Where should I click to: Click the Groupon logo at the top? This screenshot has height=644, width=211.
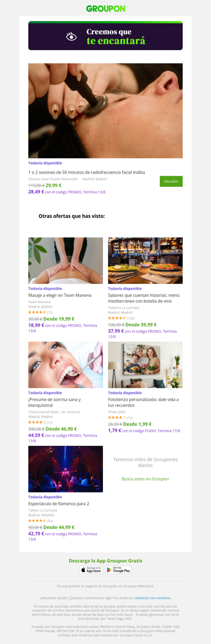(105, 8)
